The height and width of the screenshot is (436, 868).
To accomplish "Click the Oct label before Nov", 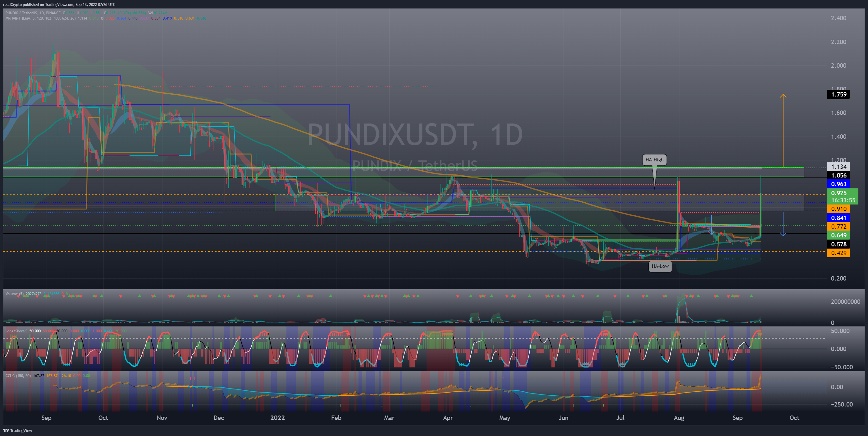I will coord(103,418).
